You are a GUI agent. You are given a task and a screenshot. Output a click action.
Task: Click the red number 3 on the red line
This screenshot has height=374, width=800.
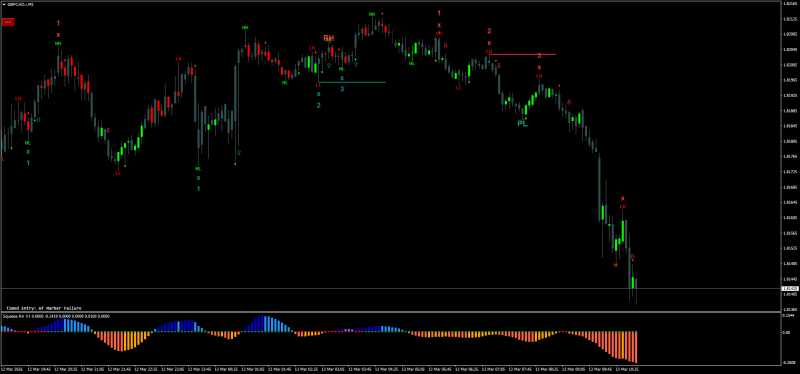point(539,55)
